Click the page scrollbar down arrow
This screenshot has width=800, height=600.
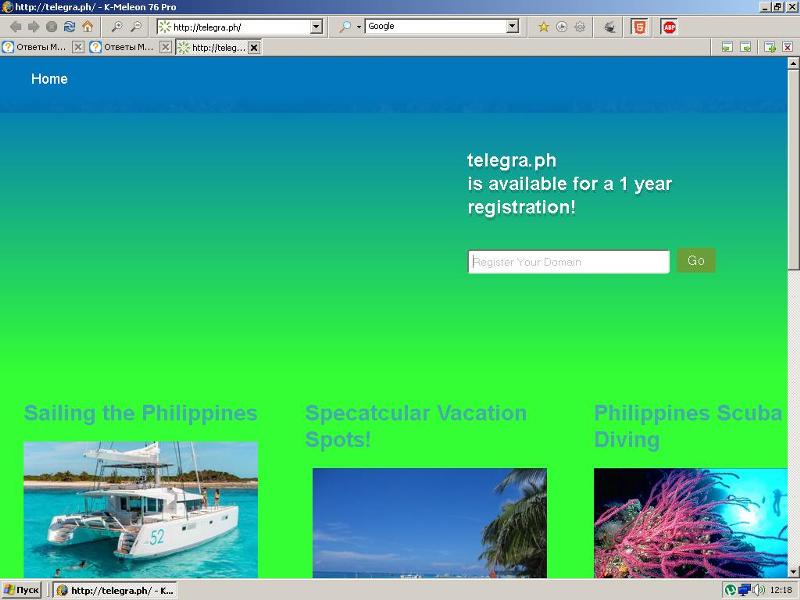coord(793,571)
